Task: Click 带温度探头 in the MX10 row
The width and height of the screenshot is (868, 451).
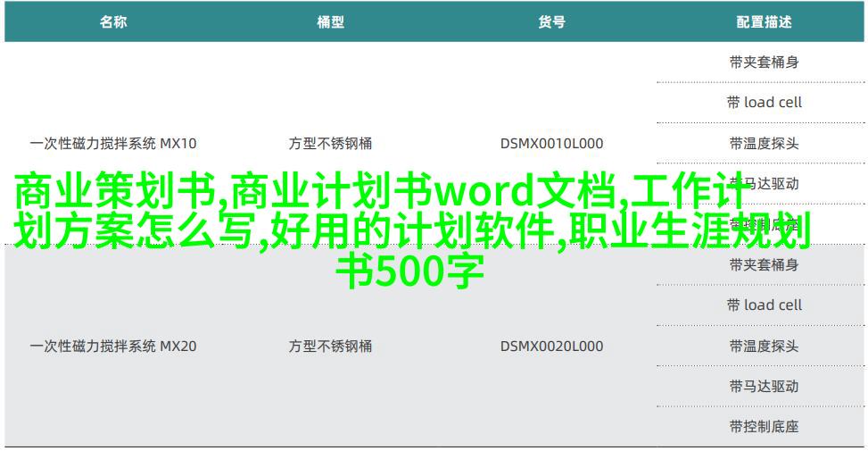Action: click(763, 143)
